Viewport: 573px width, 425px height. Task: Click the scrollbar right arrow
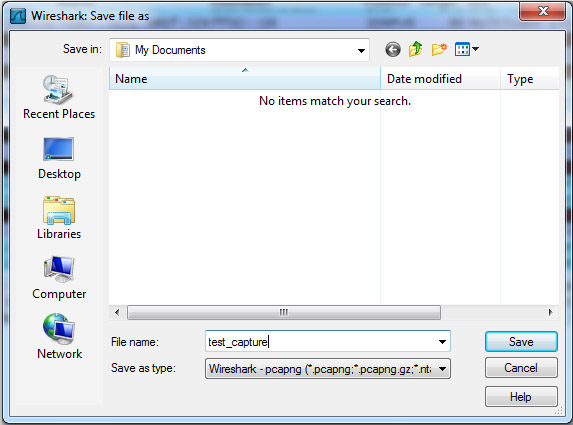(550, 312)
